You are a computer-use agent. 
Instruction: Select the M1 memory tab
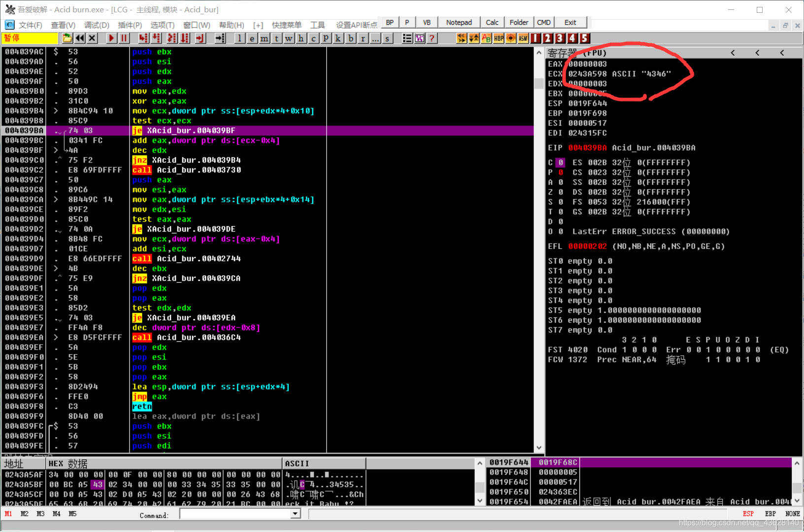(8, 514)
